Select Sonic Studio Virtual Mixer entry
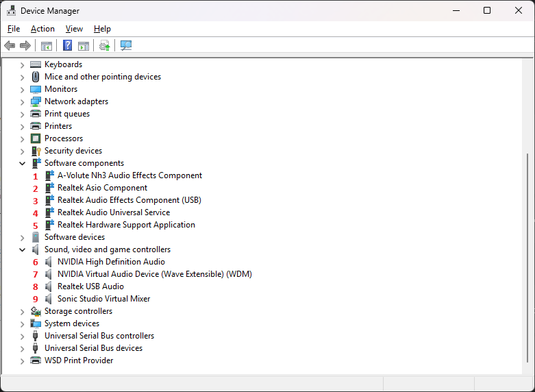Viewport: 535px width, 392px height. tap(103, 298)
